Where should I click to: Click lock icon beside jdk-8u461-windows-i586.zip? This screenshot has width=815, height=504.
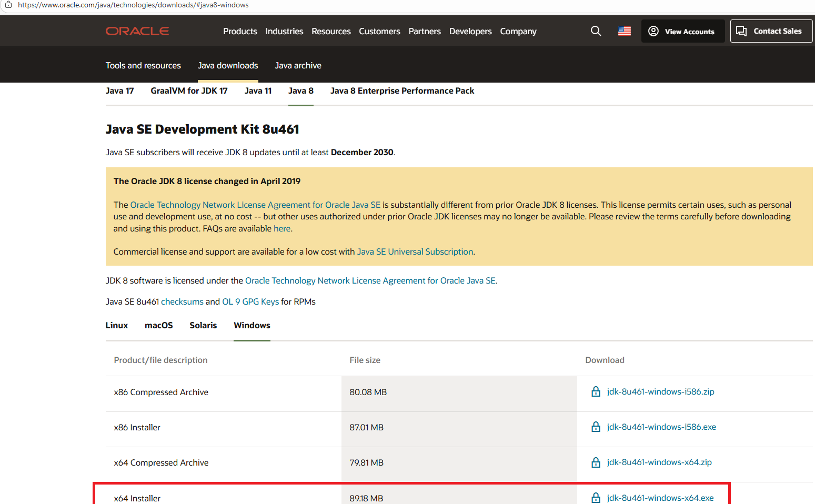pos(596,391)
